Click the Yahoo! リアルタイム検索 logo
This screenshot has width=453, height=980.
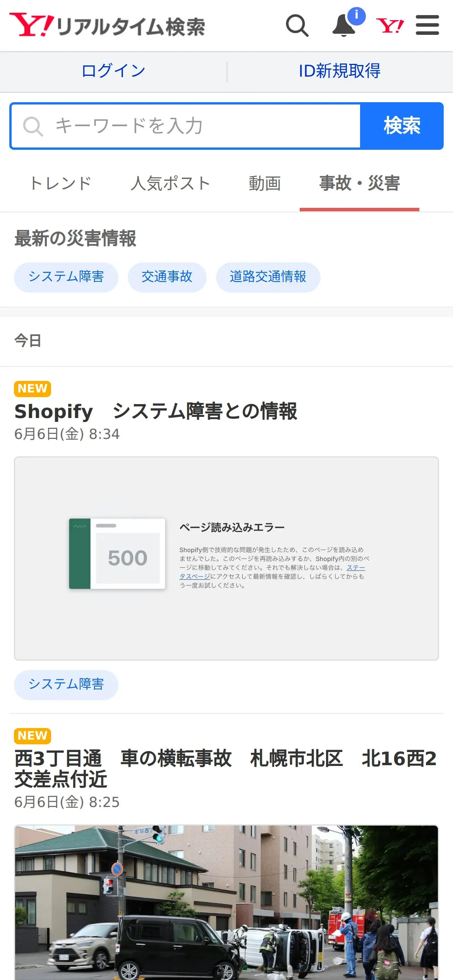107,26
